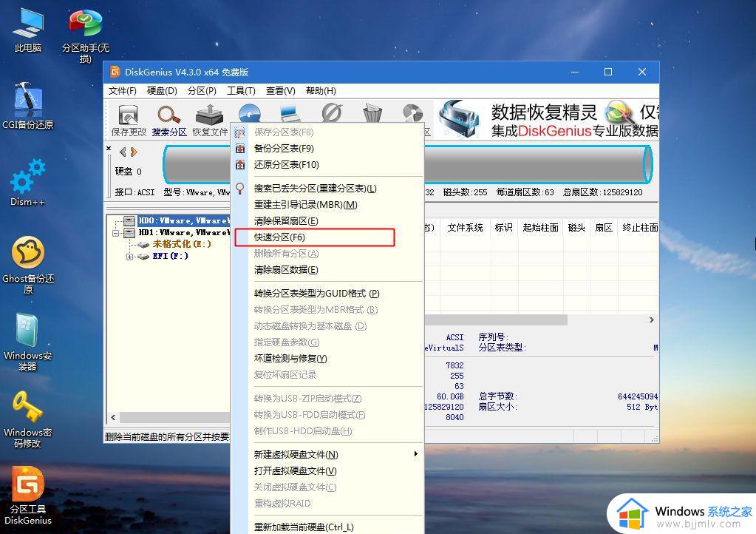
Task: Choose 打开虚拟硬盘文件 menu entry
Action: 328,471
